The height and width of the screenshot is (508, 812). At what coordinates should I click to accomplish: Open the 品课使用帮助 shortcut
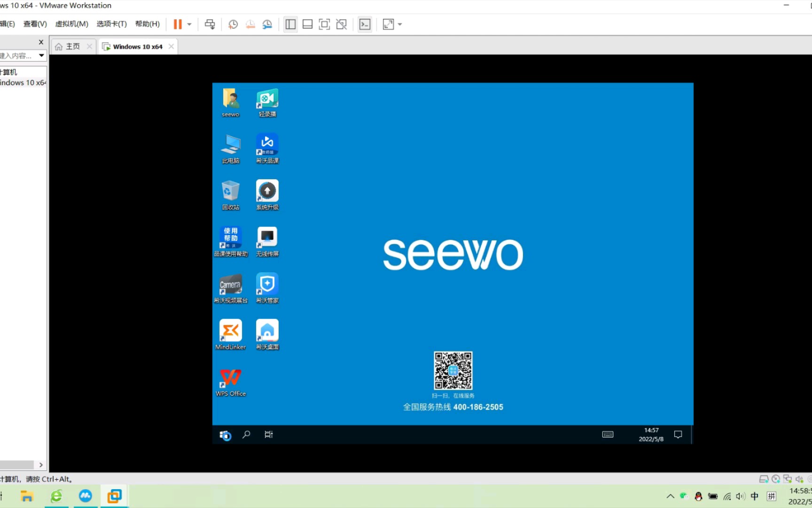[x=231, y=242]
